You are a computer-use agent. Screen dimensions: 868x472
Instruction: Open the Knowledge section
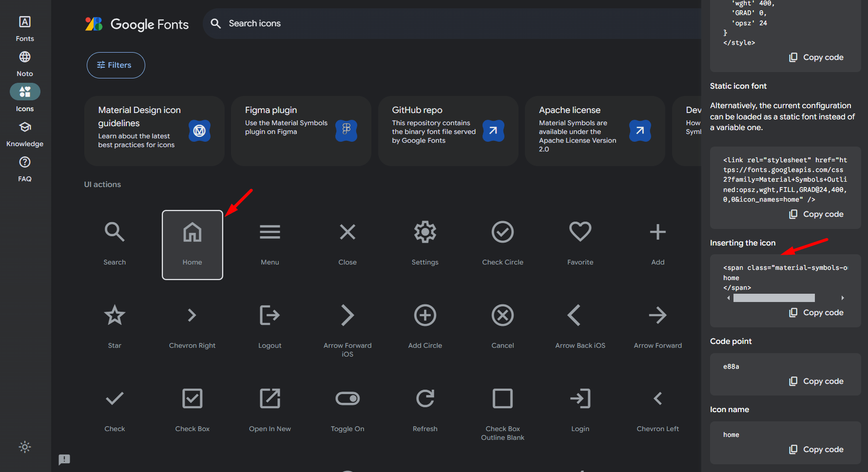(x=25, y=134)
